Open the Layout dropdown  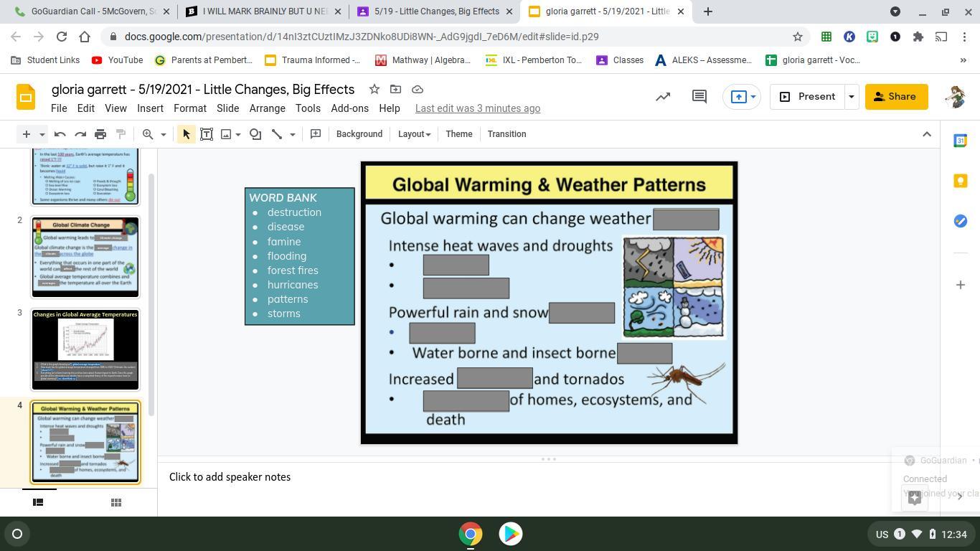414,134
